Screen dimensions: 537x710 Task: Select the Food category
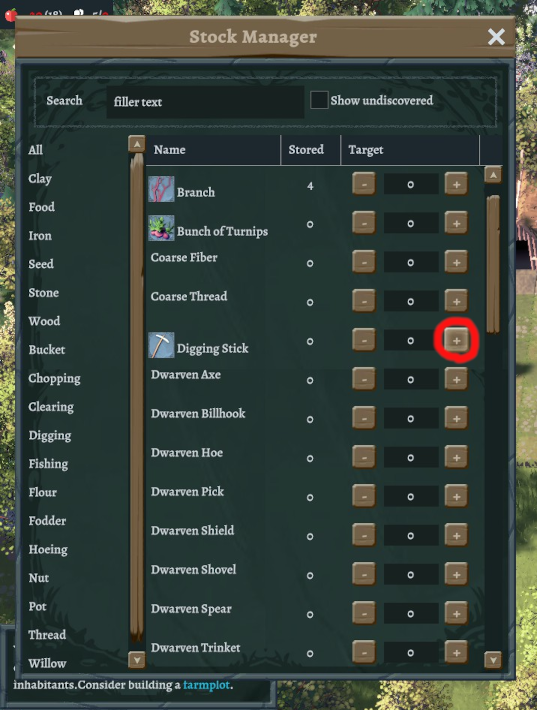click(x=42, y=207)
